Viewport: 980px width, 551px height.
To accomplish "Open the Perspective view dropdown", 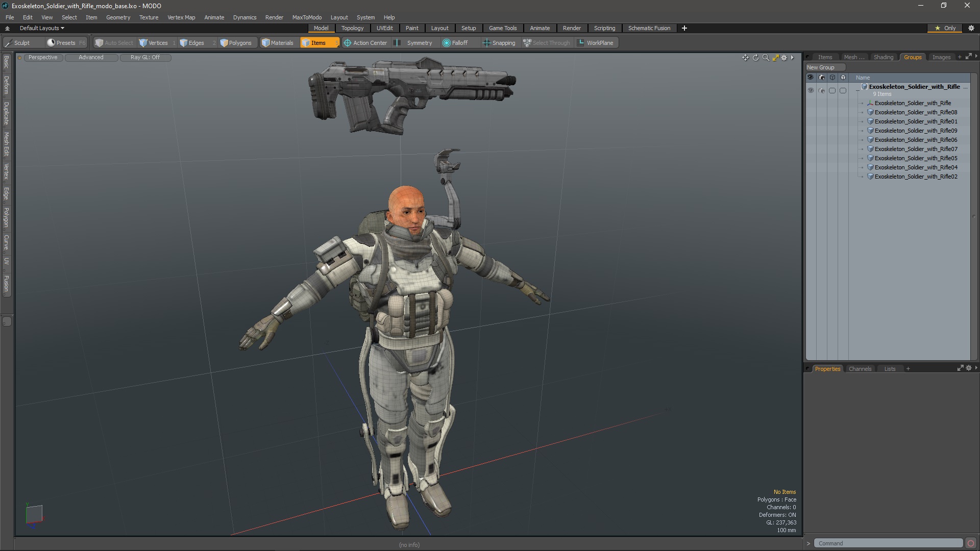I will click(x=43, y=57).
